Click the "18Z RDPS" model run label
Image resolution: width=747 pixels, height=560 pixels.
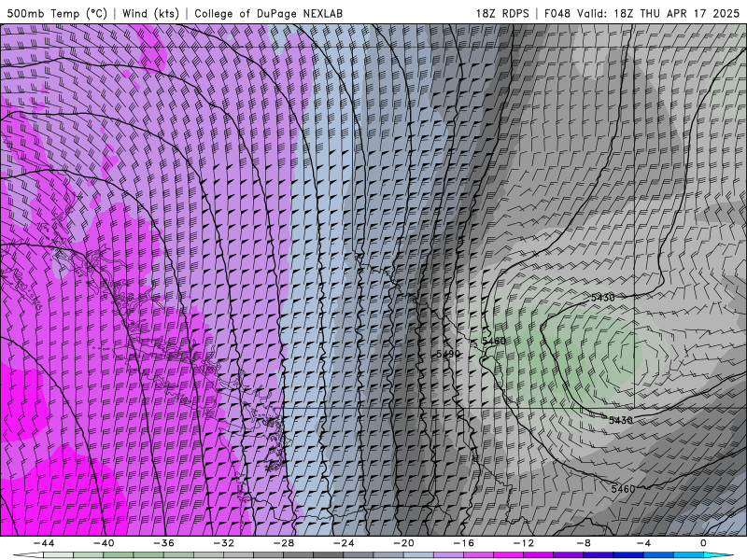tap(502, 13)
